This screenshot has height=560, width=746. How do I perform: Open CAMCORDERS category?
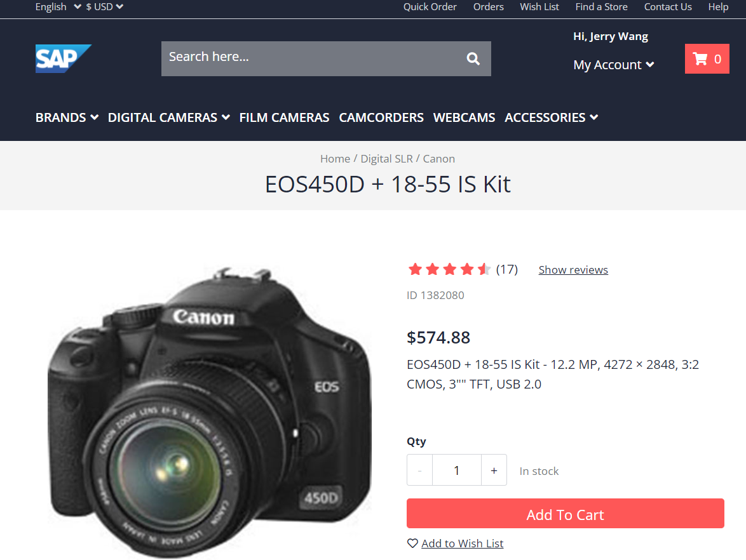click(381, 117)
